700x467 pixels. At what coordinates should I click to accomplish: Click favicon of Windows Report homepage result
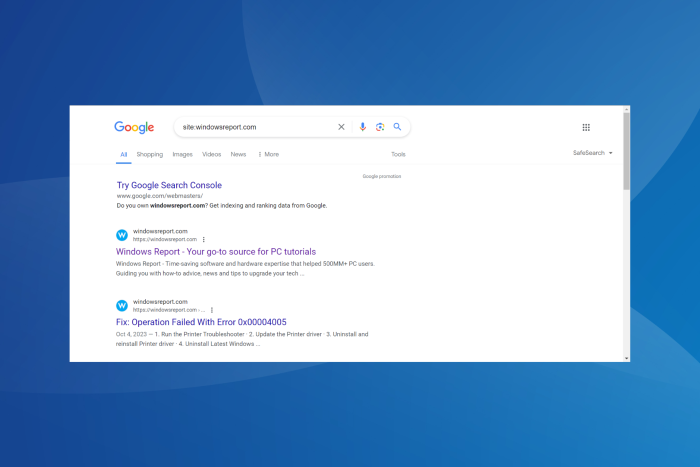pyautogui.click(x=122, y=235)
